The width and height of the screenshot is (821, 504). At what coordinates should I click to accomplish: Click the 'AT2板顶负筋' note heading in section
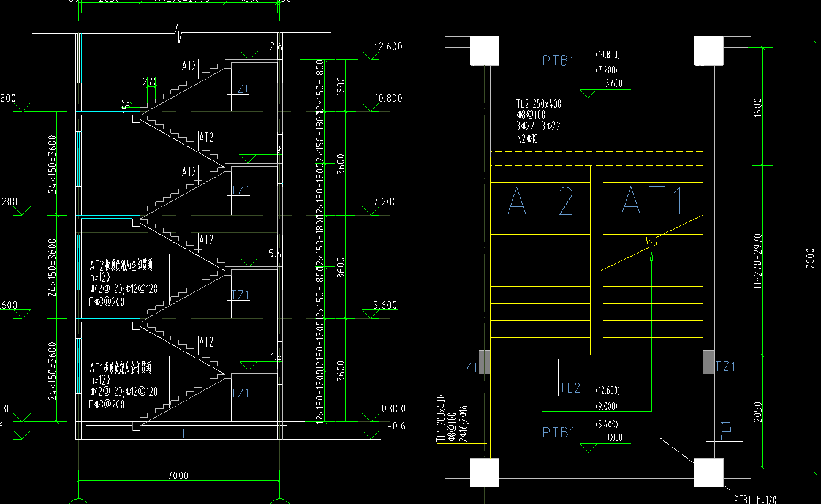121,266
